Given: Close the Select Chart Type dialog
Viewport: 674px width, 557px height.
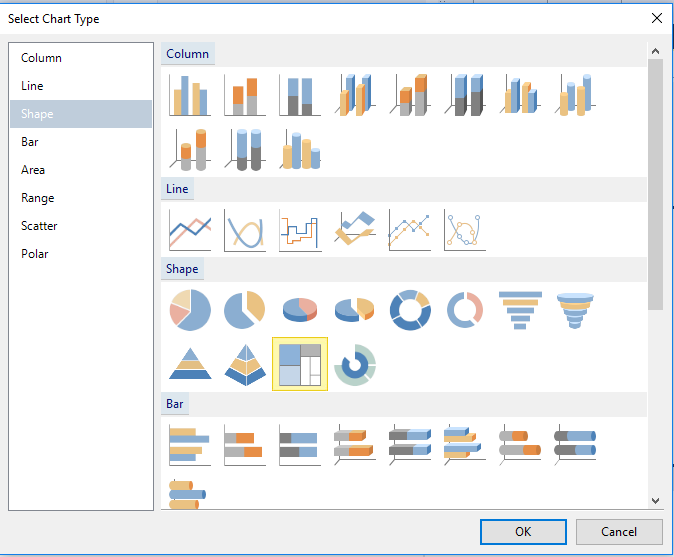Looking at the screenshot, I should (657, 18).
